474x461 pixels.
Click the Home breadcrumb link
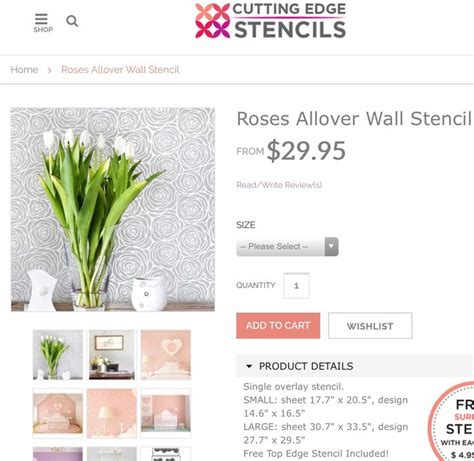[x=24, y=70]
